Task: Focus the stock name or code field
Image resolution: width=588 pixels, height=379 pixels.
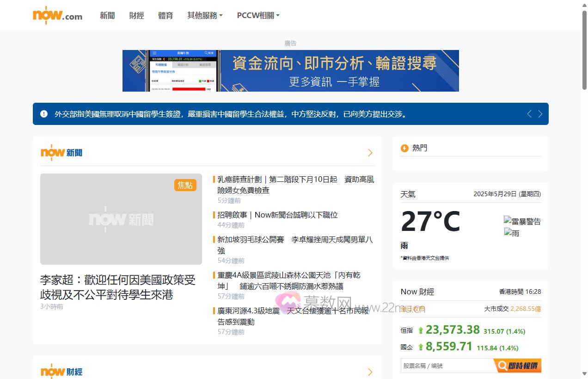Action: [446, 366]
